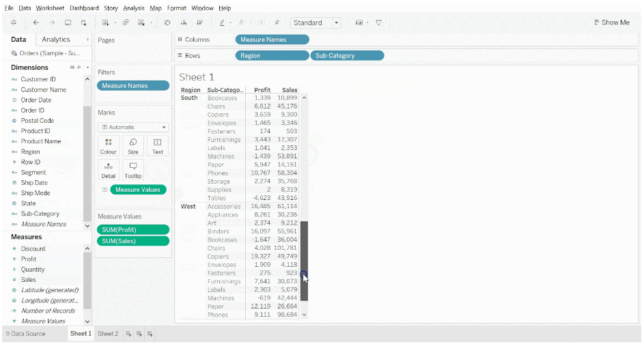This screenshot has width=644, height=344.
Task: Click the new worksheet icon at bottom
Action: click(x=128, y=334)
